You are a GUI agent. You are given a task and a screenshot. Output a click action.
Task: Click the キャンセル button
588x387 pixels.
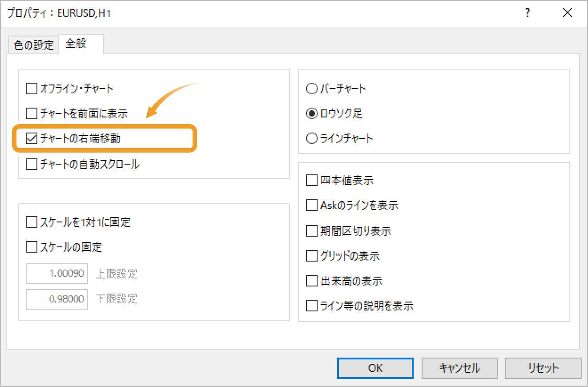(459, 368)
